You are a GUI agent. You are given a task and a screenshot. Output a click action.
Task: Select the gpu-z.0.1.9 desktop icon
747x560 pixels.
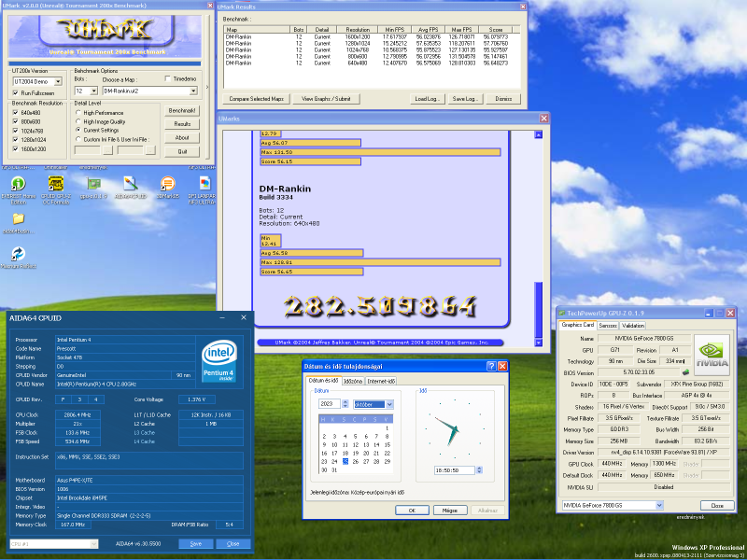pyautogui.click(x=94, y=184)
